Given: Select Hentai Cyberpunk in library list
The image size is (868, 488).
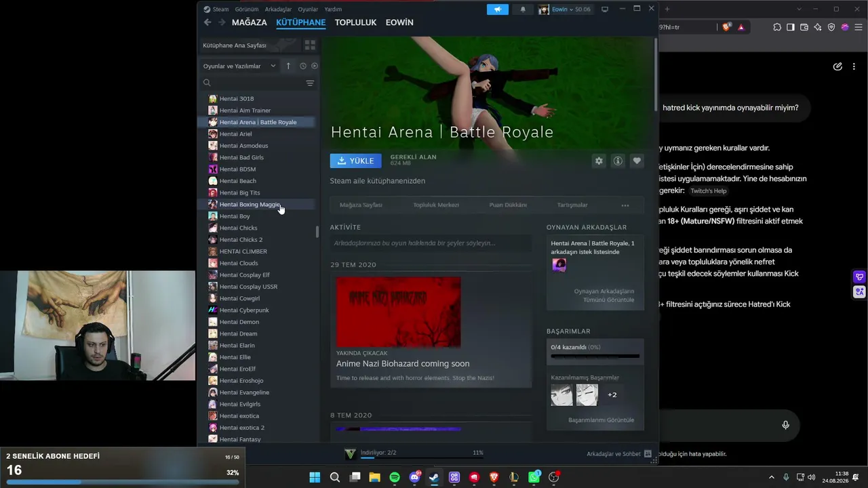Looking at the screenshot, I should coord(258,310).
